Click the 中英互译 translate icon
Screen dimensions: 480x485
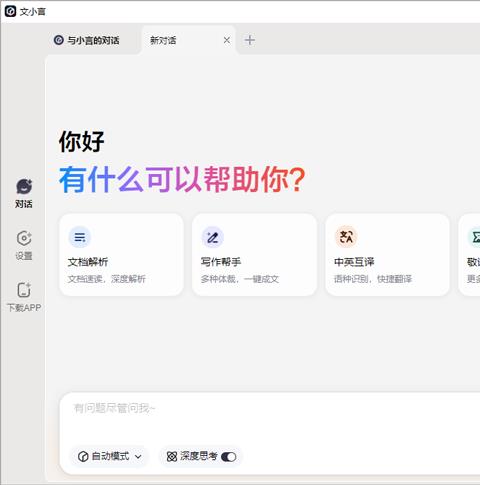[346, 237]
